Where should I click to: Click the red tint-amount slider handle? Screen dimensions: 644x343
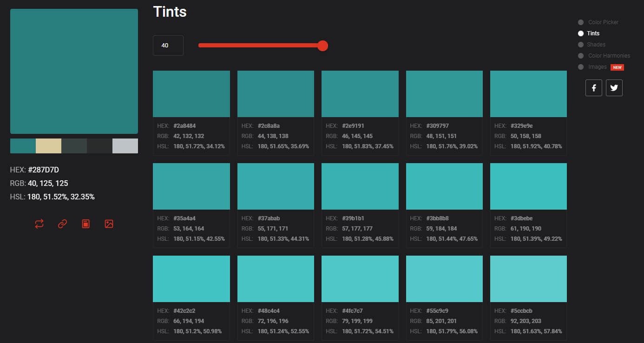[322, 46]
